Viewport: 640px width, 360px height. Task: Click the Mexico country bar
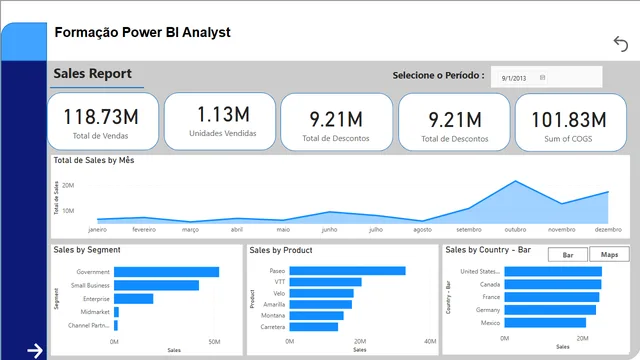coord(545,322)
